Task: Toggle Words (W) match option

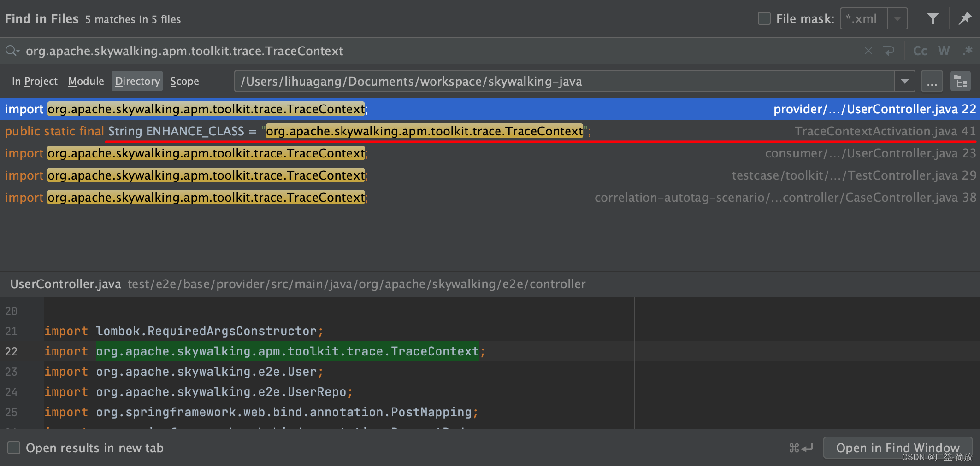Action: click(944, 51)
